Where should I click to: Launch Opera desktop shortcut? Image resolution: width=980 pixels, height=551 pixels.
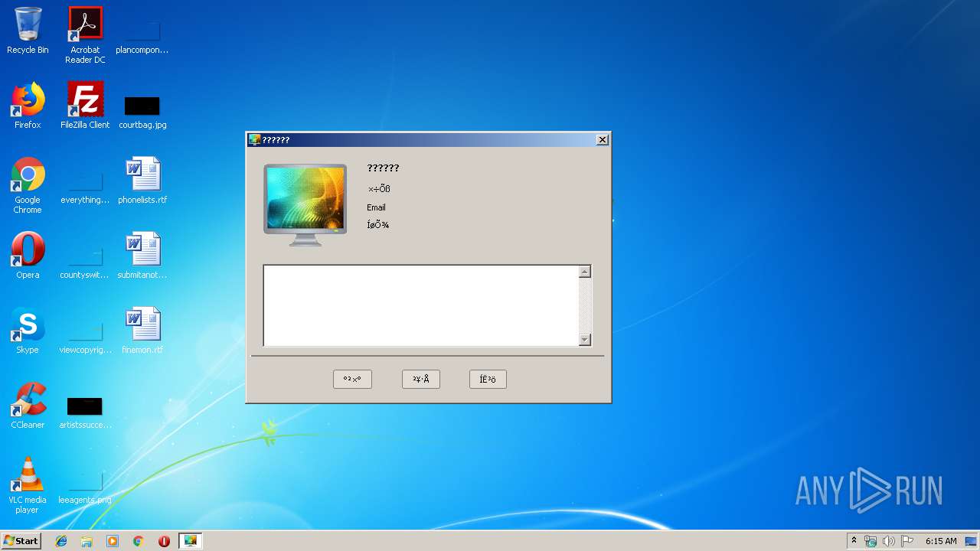(28, 256)
